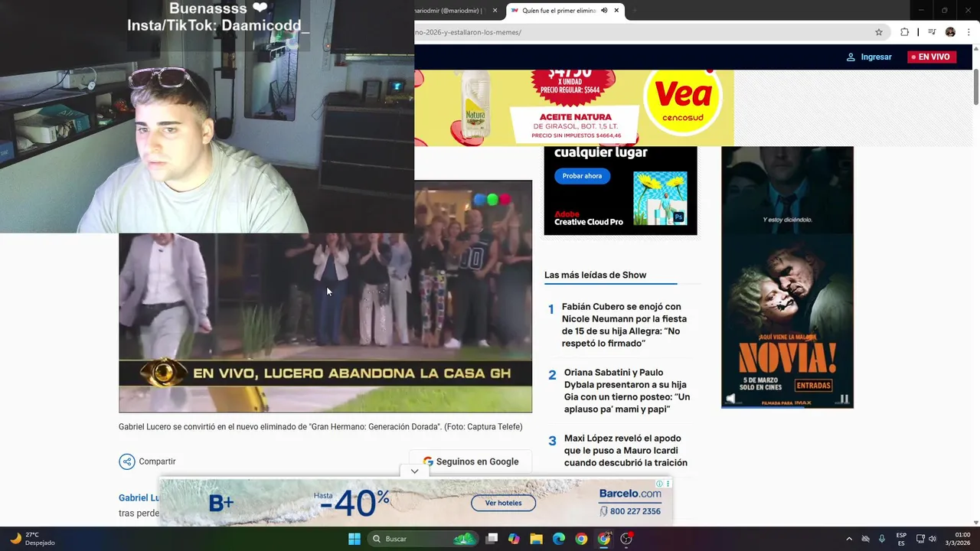Pause the Novia movie ad video

(844, 399)
